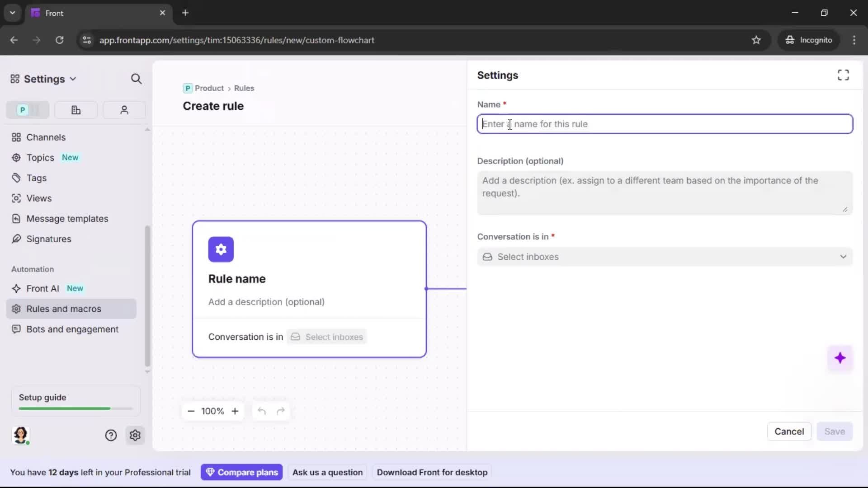Click Ask us a question
Screen dimensions: 868x488
click(x=327, y=472)
